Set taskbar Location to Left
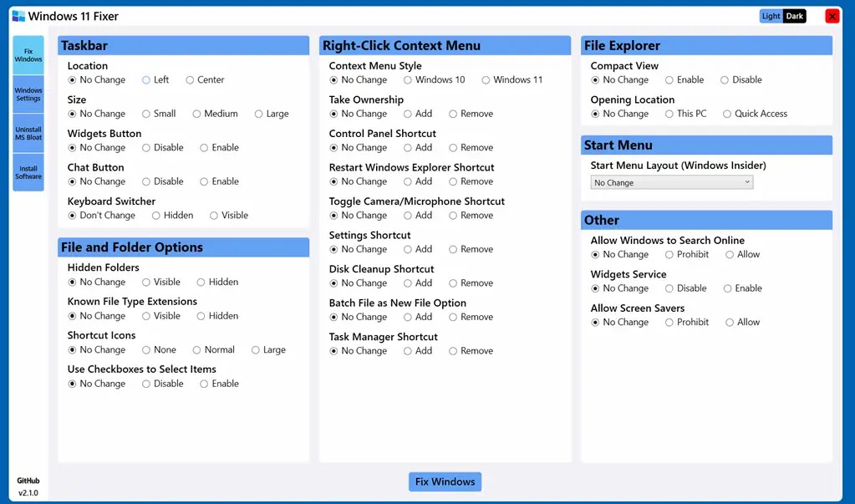This screenshot has width=855, height=504. 155,79
